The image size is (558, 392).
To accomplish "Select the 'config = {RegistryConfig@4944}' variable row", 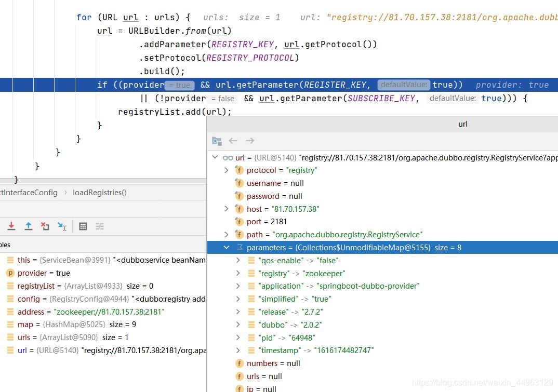I will point(103,299).
